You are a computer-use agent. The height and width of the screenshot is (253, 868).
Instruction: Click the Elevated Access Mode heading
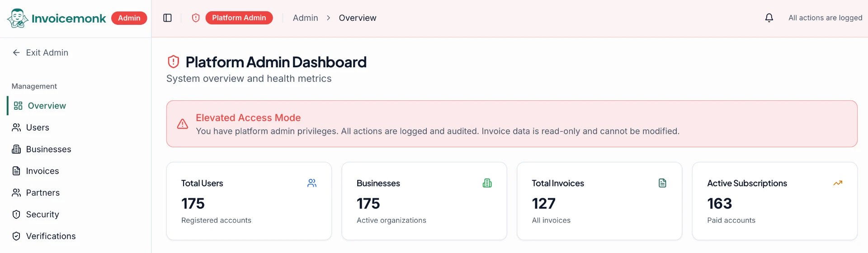(x=248, y=117)
